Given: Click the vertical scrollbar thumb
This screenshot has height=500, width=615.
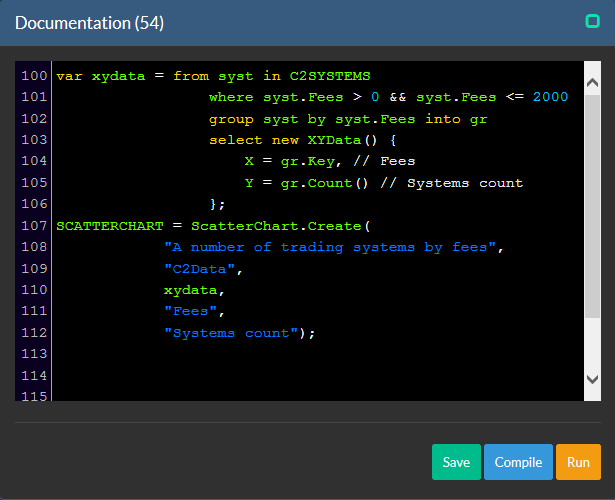Looking at the screenshot, I should (592, 206).
